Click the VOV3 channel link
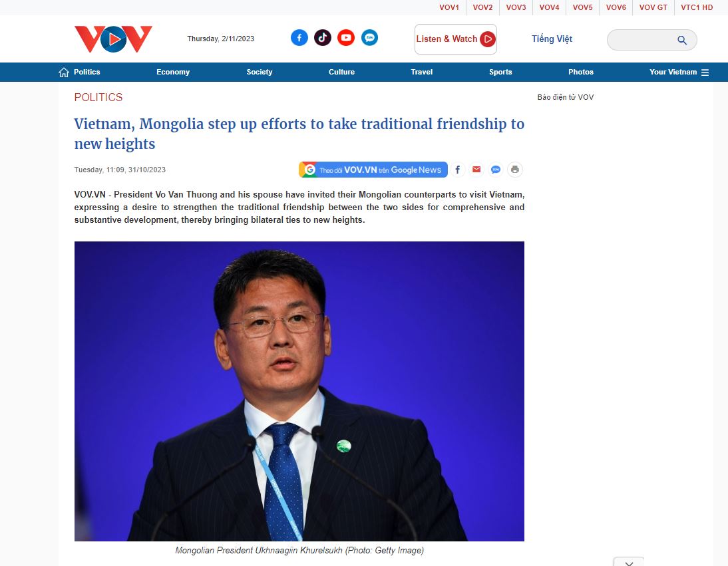Image resolution: width=728 pixels, height=566 pixels. pyautogui.click(x=516, y=7)
